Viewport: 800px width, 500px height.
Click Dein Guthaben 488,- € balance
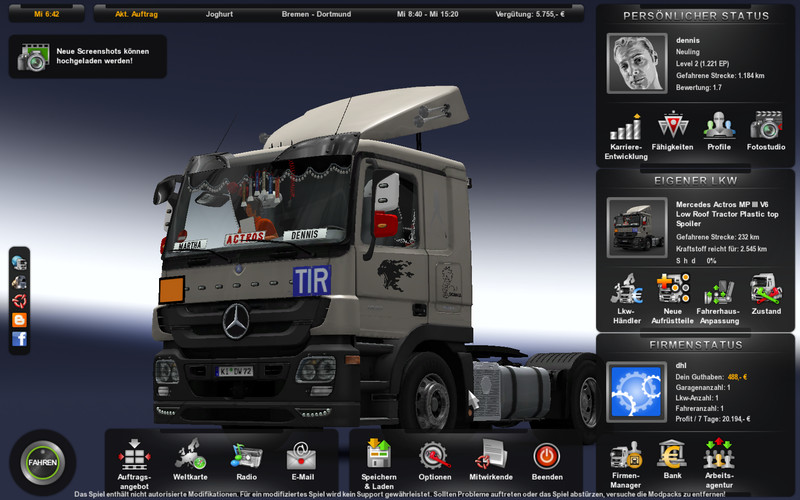[x=711, y=377]
